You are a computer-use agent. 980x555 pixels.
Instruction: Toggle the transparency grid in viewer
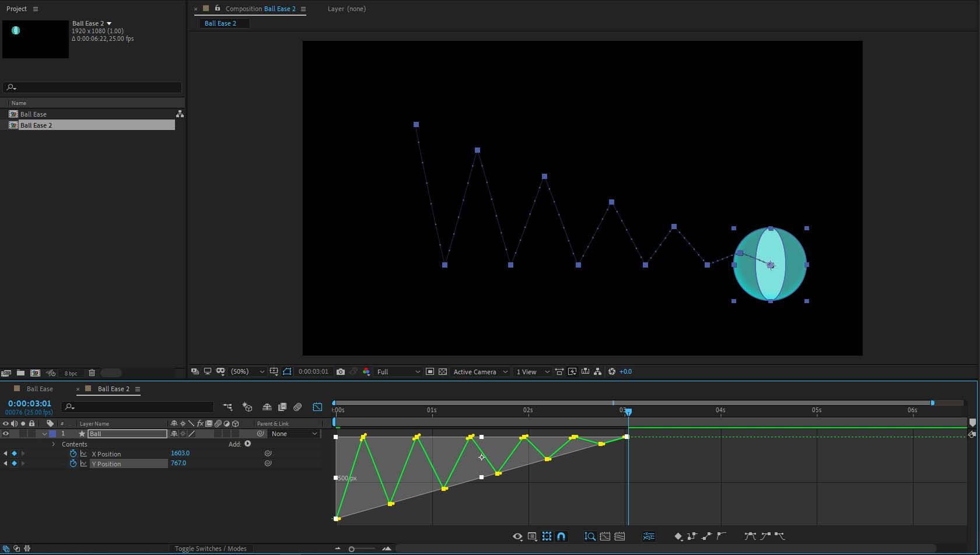443,372
